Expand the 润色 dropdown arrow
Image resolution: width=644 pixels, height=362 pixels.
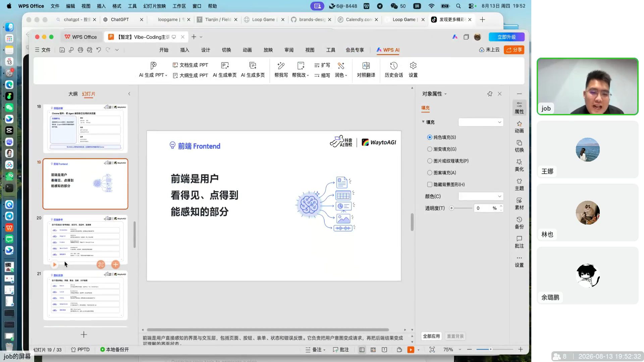click(x=346, y=75)
